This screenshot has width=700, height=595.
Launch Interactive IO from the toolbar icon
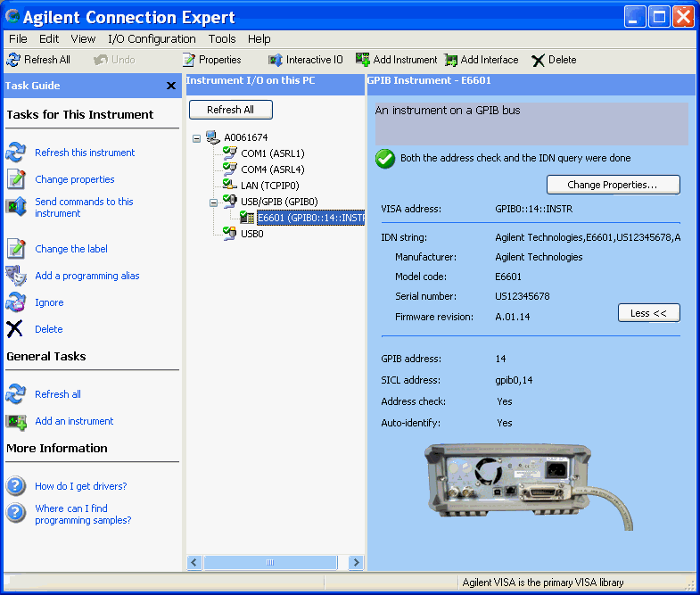[275, 60]
